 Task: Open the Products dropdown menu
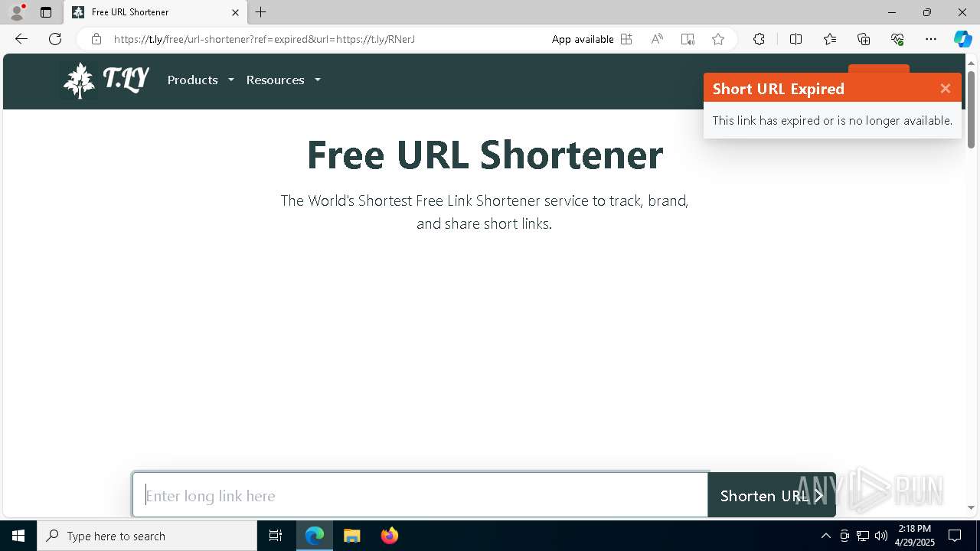coord(201,80)
